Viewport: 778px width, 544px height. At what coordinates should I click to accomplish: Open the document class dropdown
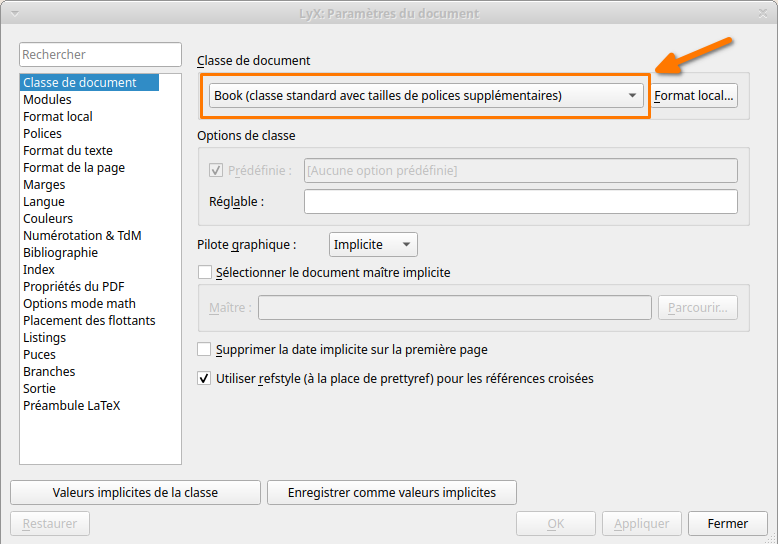[425, 96]
